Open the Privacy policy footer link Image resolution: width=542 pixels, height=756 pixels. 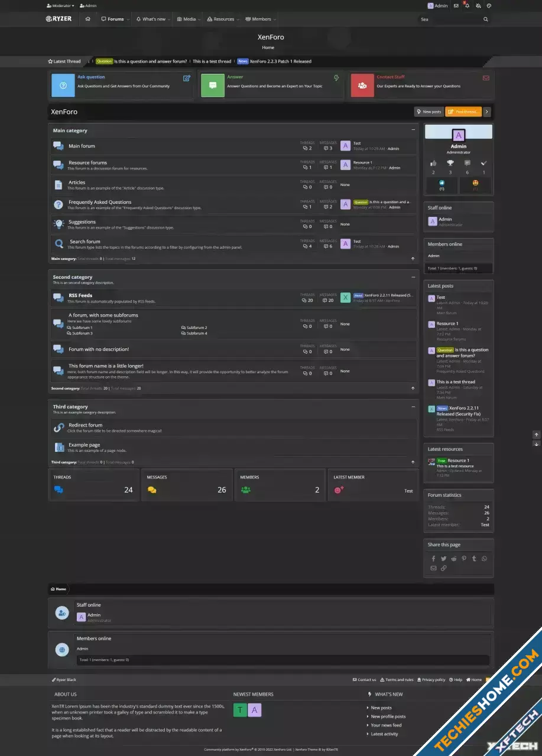pyautogui.click(x=431, y=680)
